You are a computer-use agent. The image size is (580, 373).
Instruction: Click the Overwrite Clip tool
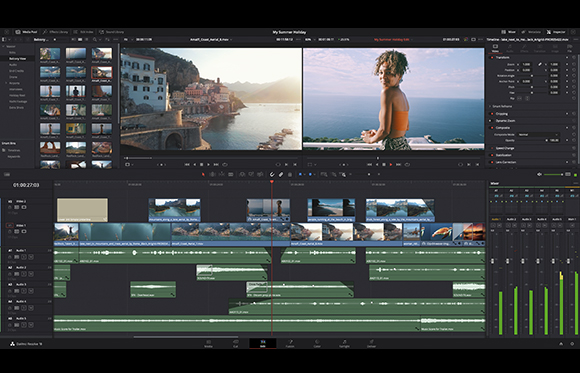tap(251, 174)
